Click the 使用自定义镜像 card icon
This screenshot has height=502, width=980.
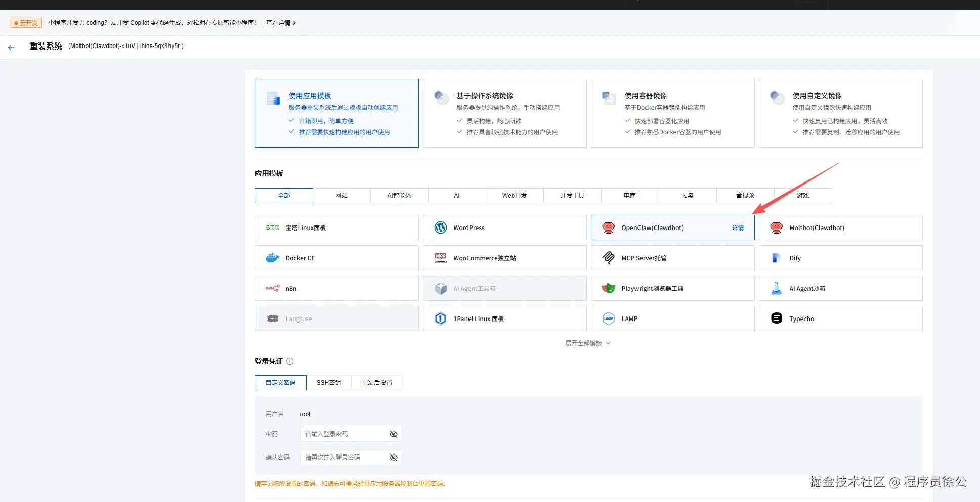coord(777,98)
